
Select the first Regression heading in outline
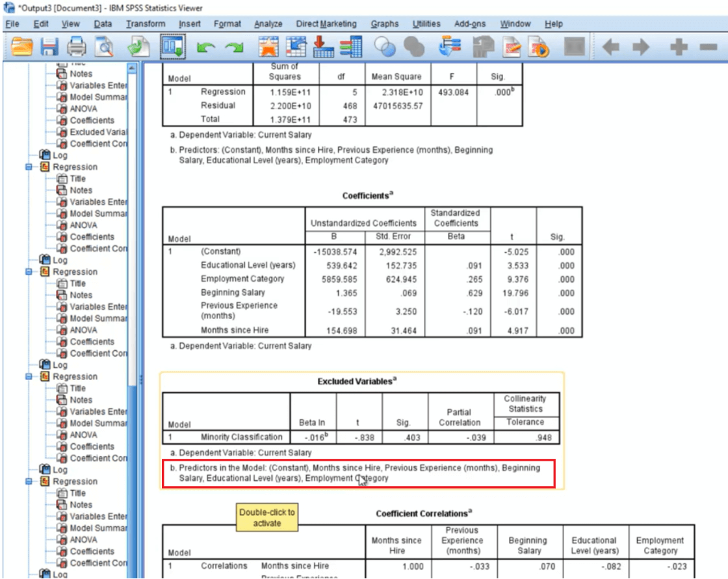point(75,167)
